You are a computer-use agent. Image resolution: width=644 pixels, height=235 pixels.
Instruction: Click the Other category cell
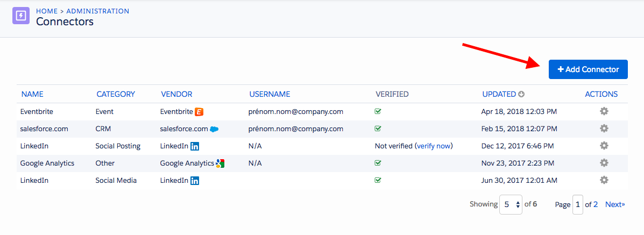click(x=105, y=163)
